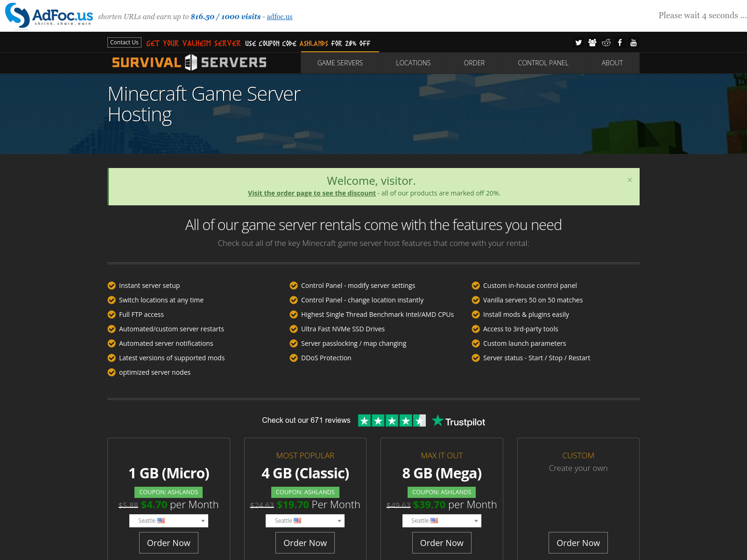Screen dimensions: 747x560
Task: Open the Game Servers menu
Action: pos(340,63)
